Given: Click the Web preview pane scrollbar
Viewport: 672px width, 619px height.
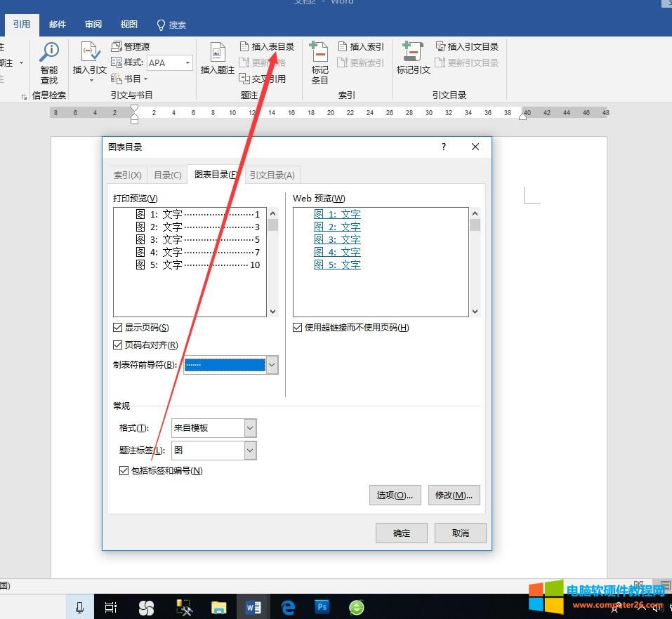Looking at the screenshot, I should click(x=475, y=262).
